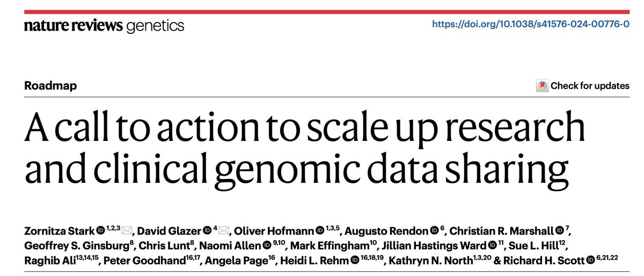644x276 pixels.
Task: Open Heidi L. Rehm's ORCID icon
Action: [x=354, y=261]
